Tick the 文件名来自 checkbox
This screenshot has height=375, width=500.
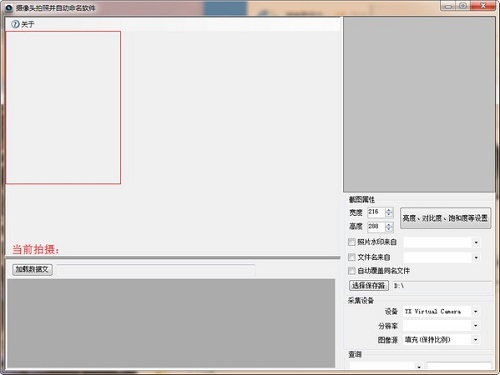pyautogui.click(x=351, y=257)
